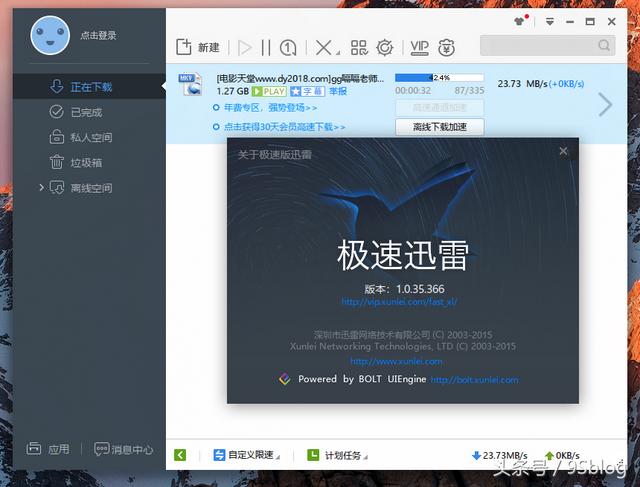Create a new download task with 新建
640x487 pixels.
pos(198,47)
